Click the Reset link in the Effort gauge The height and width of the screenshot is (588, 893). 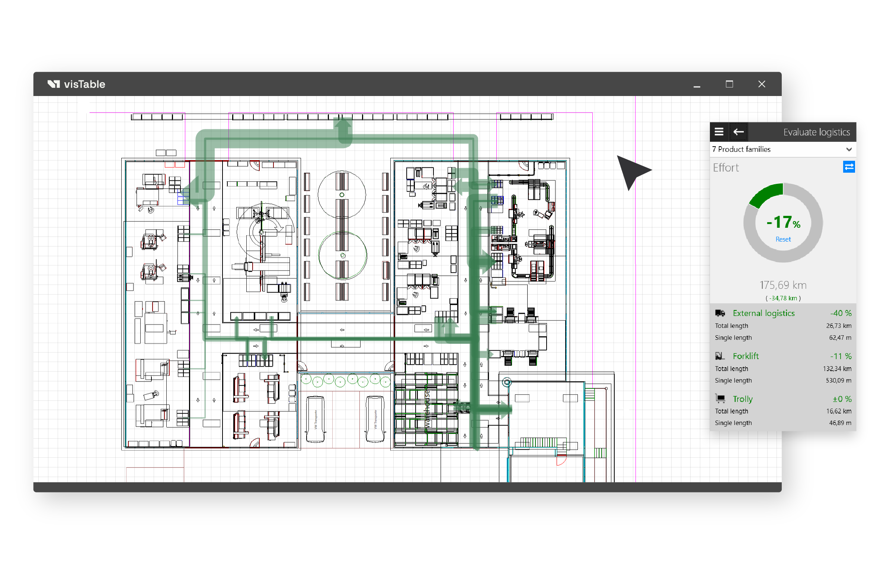point(783,239)
